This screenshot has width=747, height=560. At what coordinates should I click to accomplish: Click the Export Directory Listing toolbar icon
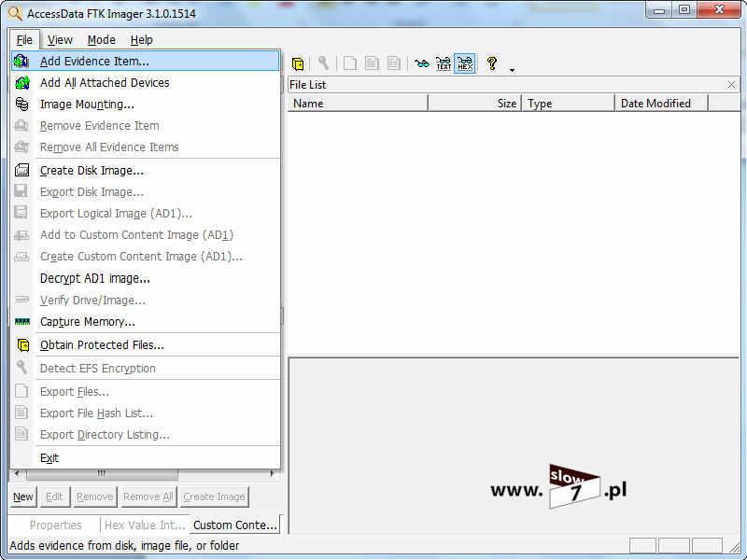pyautogui.click(x=393, y=63)
